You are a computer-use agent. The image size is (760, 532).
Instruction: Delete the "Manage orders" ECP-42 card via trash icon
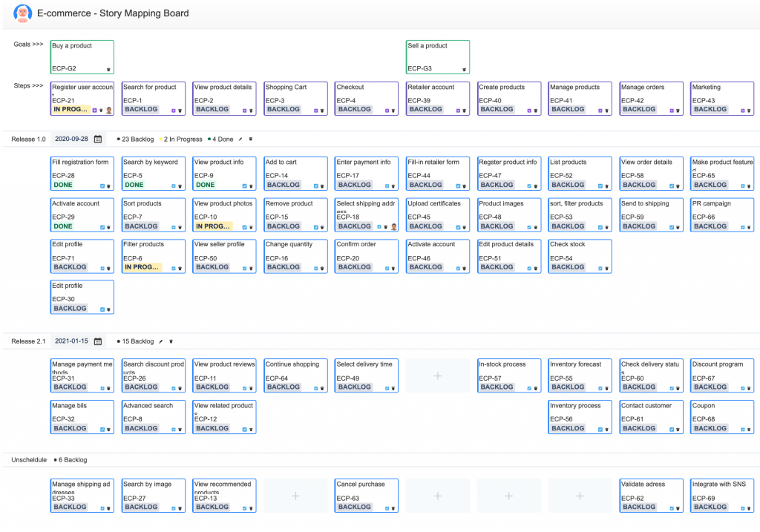[678, 110]
